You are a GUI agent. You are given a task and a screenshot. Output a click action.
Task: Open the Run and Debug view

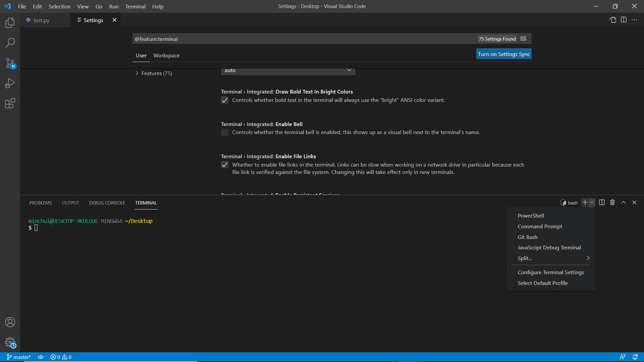click(10, 83)
